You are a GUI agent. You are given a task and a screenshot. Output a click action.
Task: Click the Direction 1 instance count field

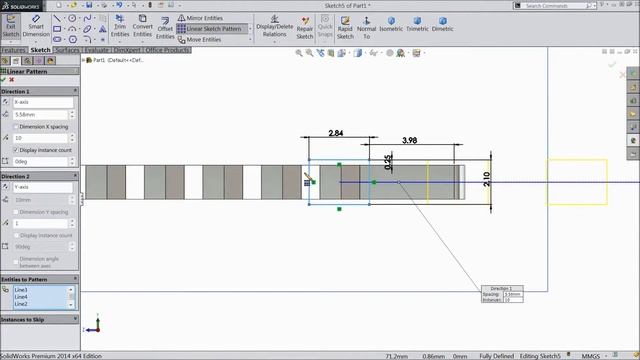click(40, 138)
